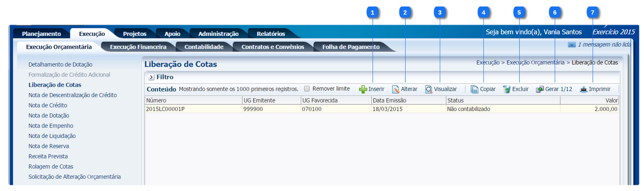644x191 pixels.
Task: Click the Copiar documents icon
Action: point(474,89)
